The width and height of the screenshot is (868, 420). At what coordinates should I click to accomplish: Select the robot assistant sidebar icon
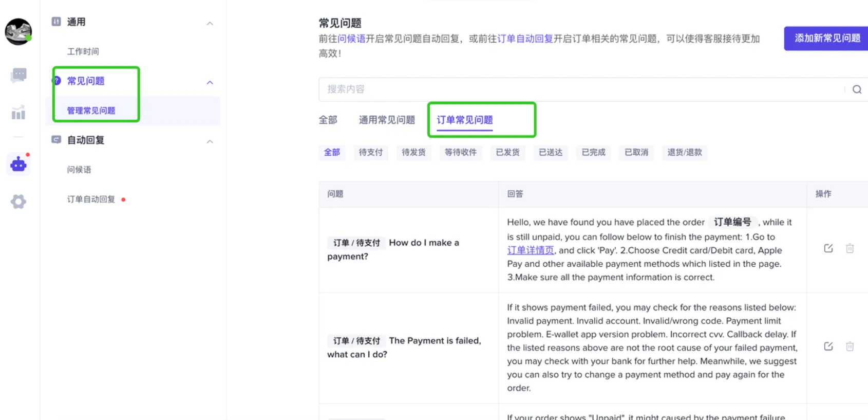pyautogui.click(x=18, y=164)
